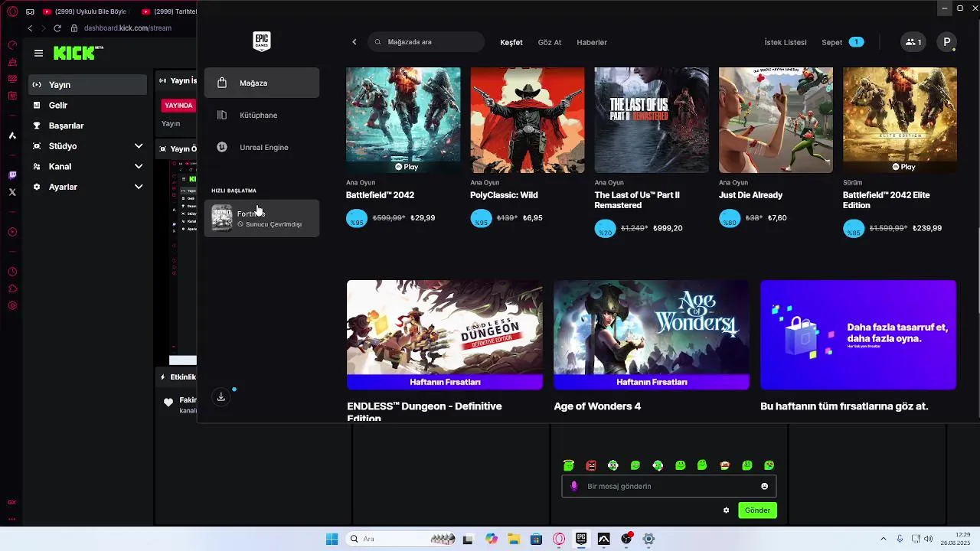Click the microphone icon in message box

(x=574, y=486)
